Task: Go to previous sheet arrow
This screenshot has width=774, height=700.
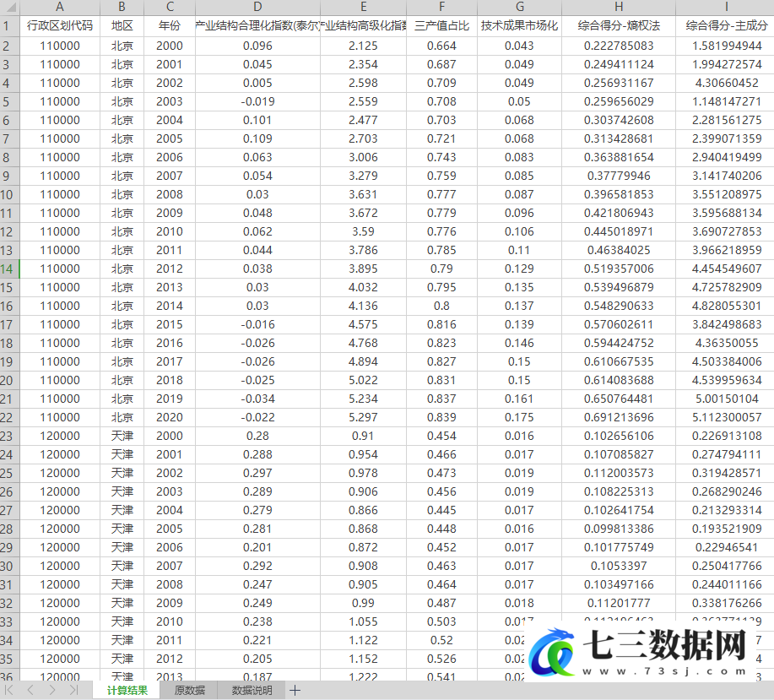Action: click(x=30, y=690)
